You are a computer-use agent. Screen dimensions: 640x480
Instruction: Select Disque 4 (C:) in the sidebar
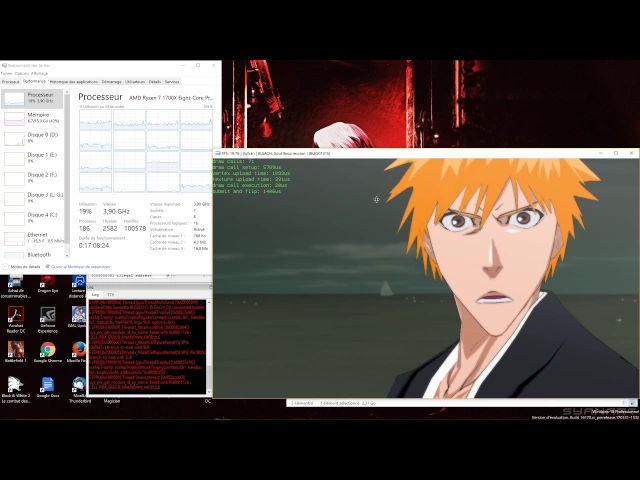[32, 218]
